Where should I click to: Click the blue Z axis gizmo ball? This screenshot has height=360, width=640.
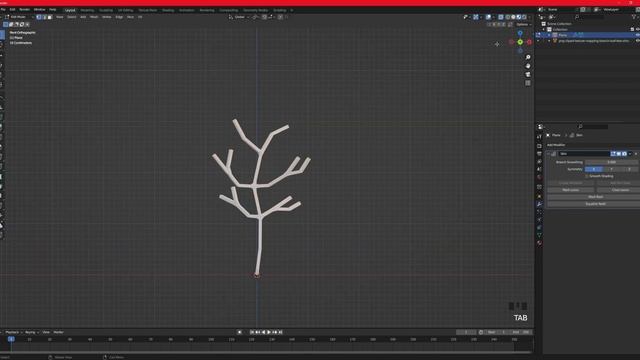(520, 33)
